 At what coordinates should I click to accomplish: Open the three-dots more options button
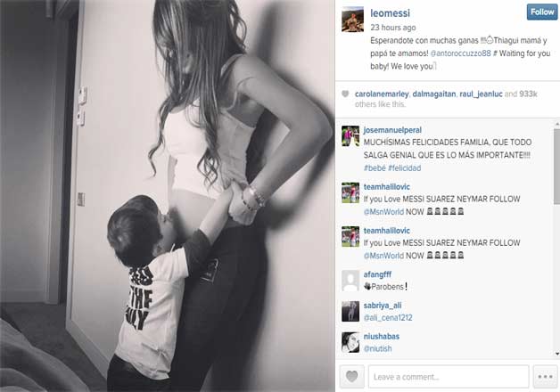pyautogui.click(x=545, y=376)
